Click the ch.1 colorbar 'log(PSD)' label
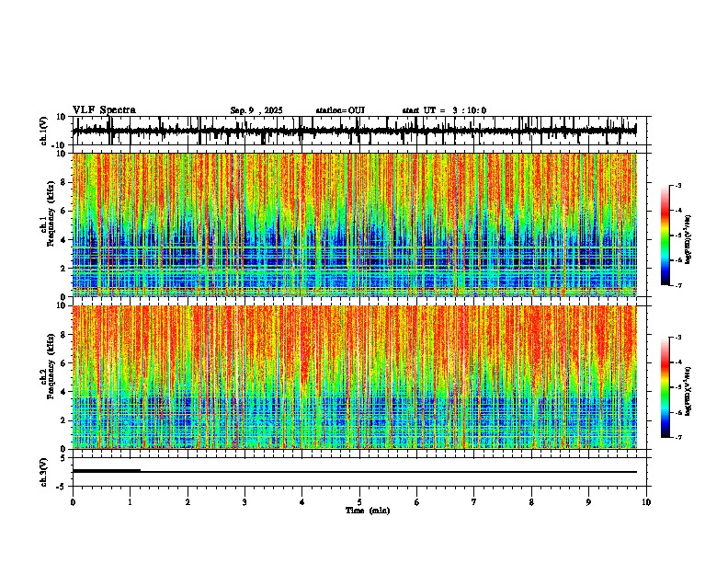 tap(688, 240)
